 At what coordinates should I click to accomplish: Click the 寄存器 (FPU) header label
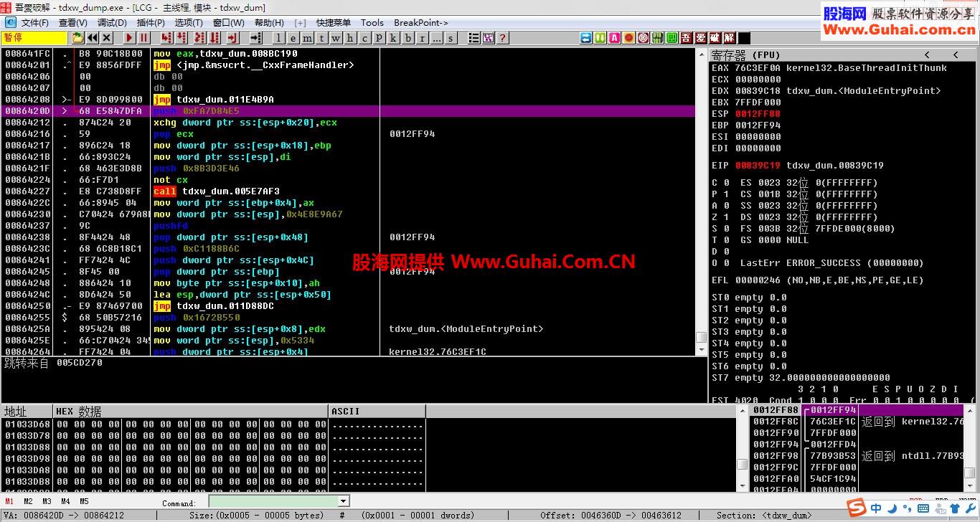tap(745, 55)
